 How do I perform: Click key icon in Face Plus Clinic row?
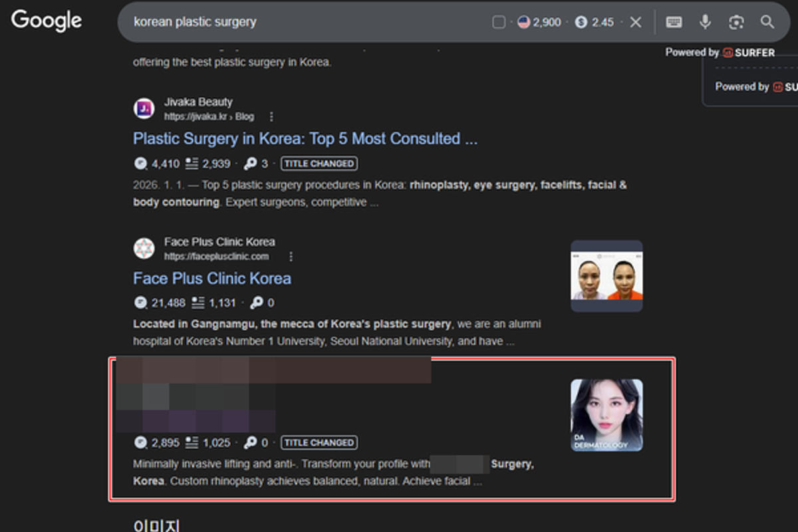tap(256, 303)
